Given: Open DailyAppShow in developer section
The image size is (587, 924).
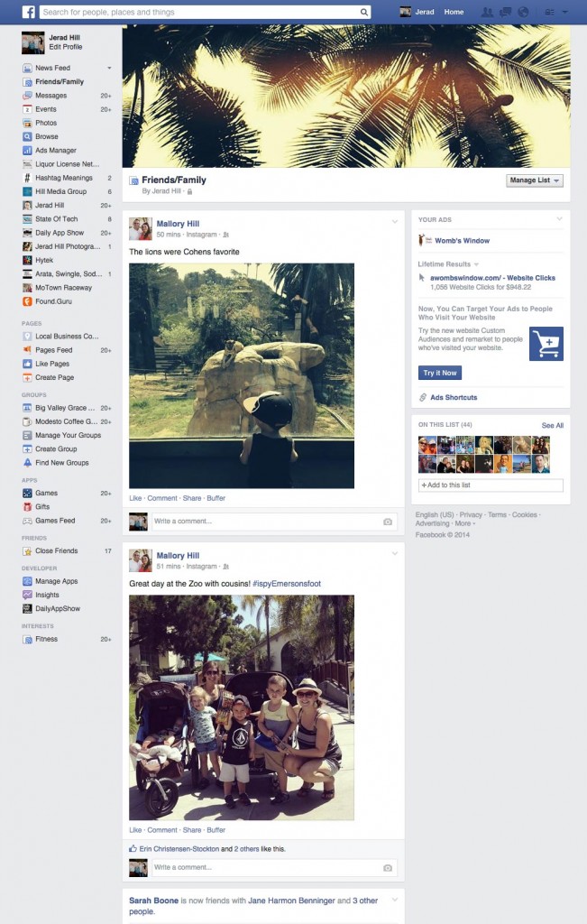Looking at the screenshot, I should coord(58,609).
